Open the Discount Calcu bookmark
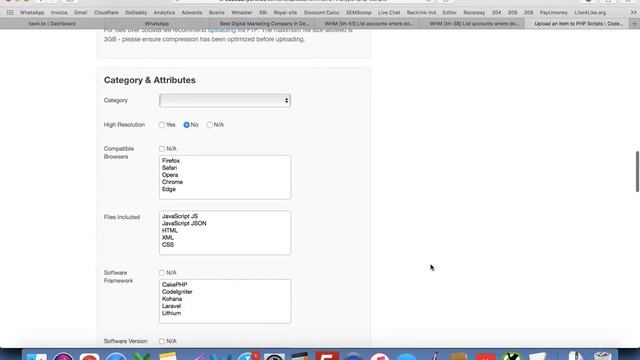Screen dimensions: 640x360 pyautogui.click(x=321, y=13)
